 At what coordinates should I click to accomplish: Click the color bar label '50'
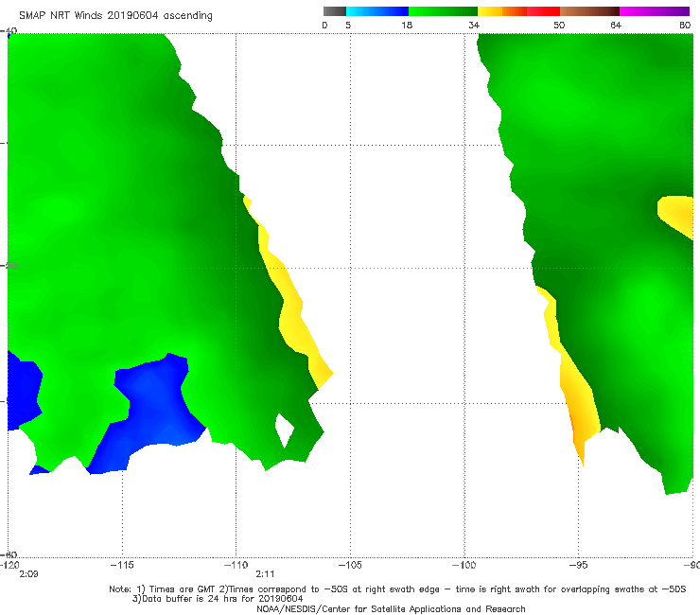coord(559,25)
